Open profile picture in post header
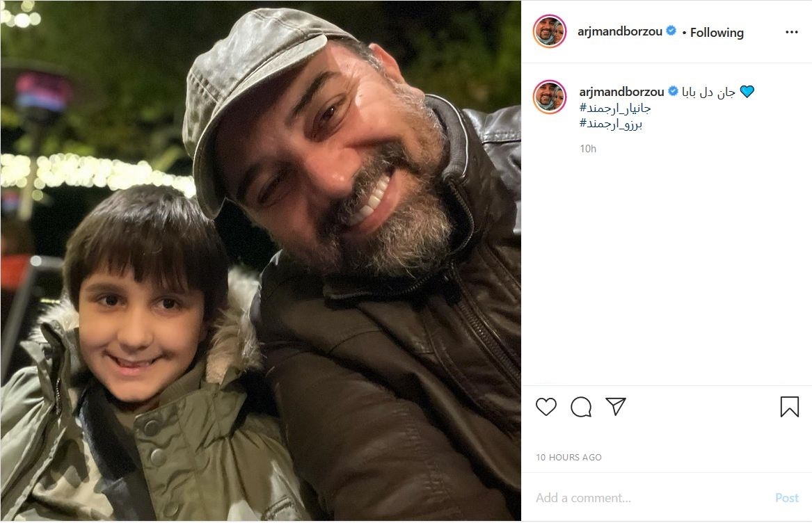Viewport: 812px width, 523px height. [550, 32]
